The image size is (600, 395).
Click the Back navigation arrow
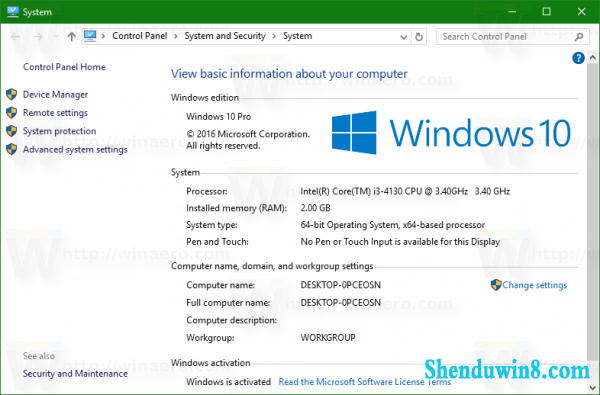pos(16,37)
